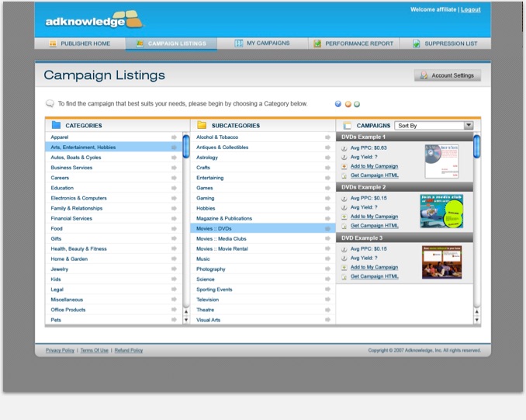Expand the Movies :: DVDs subcategory arrow
This screenshot has width=526, height=420.
click(x=327, y=229)
